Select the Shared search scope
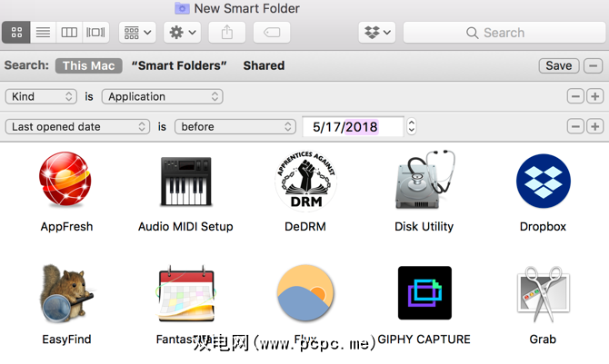Image resolution: width=609 pixels, height=364 pixels. [264, 65]
